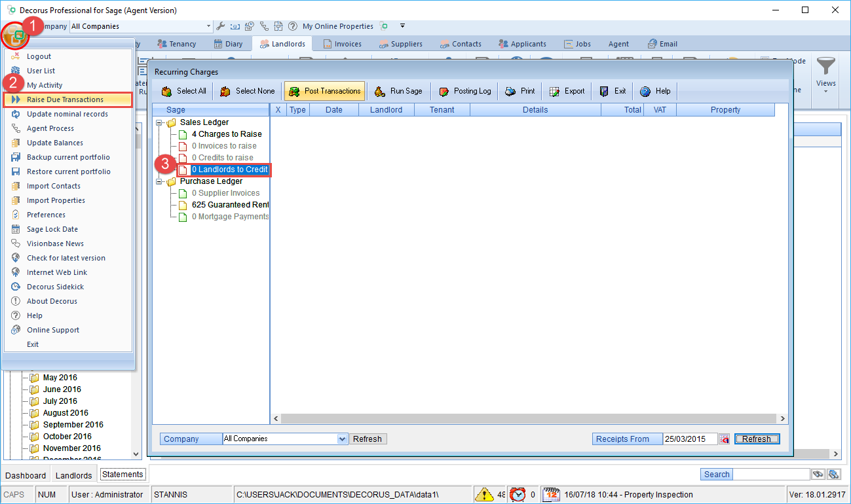Click the agent process tree icon in top toolbar
The height and width of the screenshot is (504, 851).
point(264,26)
